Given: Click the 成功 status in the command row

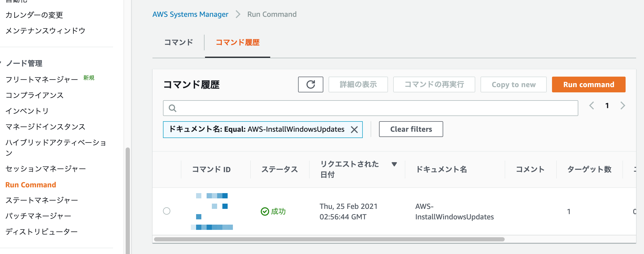Looking at the screenshot, I should pos(273,211).
